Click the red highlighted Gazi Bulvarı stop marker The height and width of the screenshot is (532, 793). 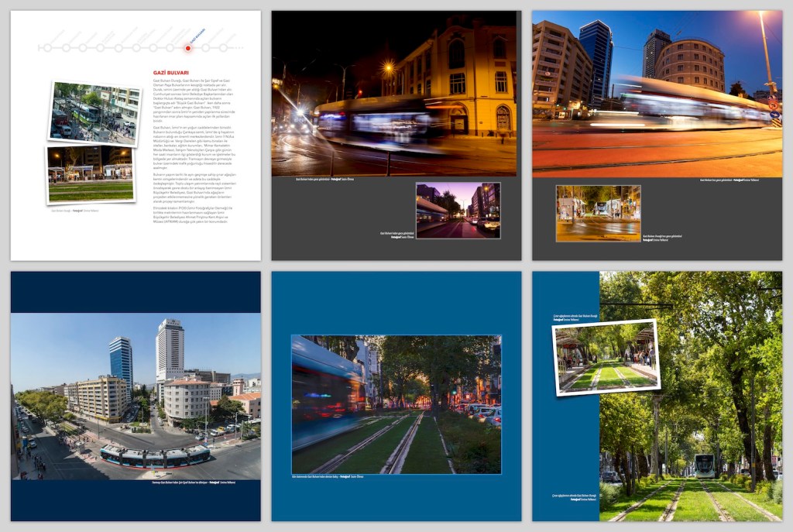pyautogui.click(x=187, y=48)
